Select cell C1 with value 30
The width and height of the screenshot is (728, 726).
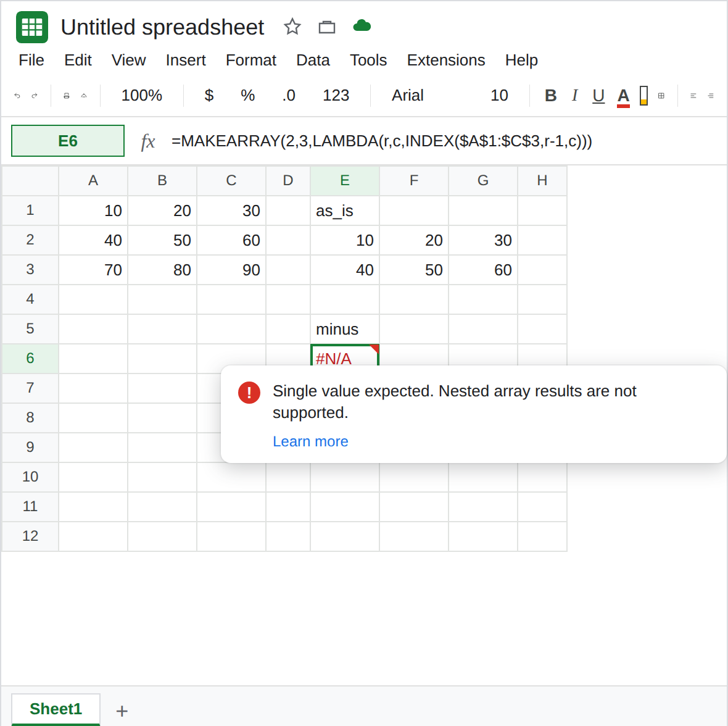pyautogui.click(x=231, y=211)
